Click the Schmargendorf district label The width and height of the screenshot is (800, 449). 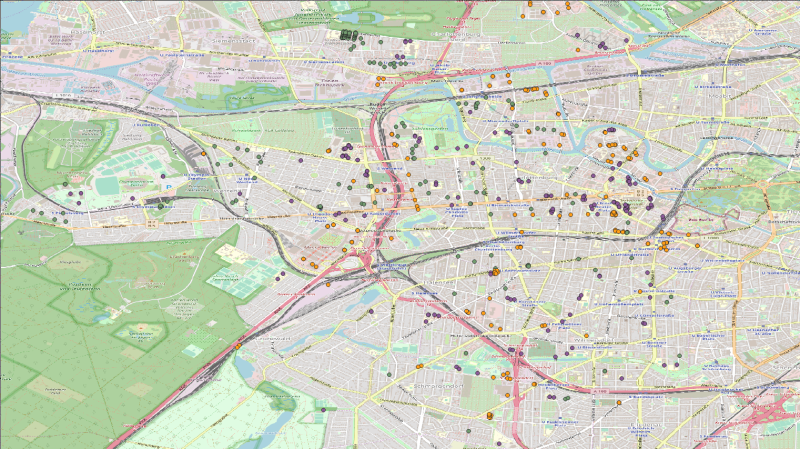[439, 386]
